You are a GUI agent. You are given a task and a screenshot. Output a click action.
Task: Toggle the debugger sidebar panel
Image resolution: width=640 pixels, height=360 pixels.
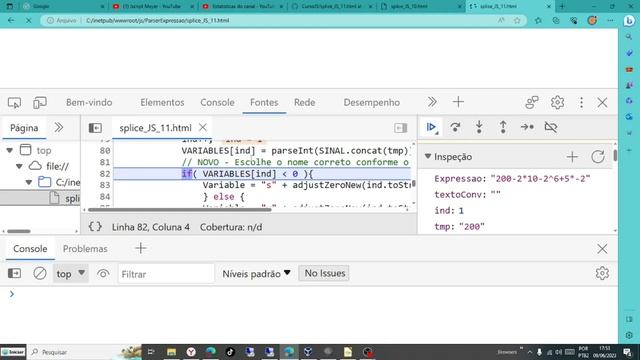[x=400, y=128]
